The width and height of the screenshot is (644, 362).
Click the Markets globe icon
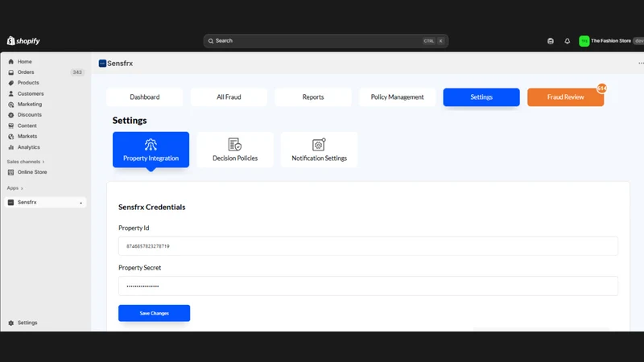pos(11,136)
